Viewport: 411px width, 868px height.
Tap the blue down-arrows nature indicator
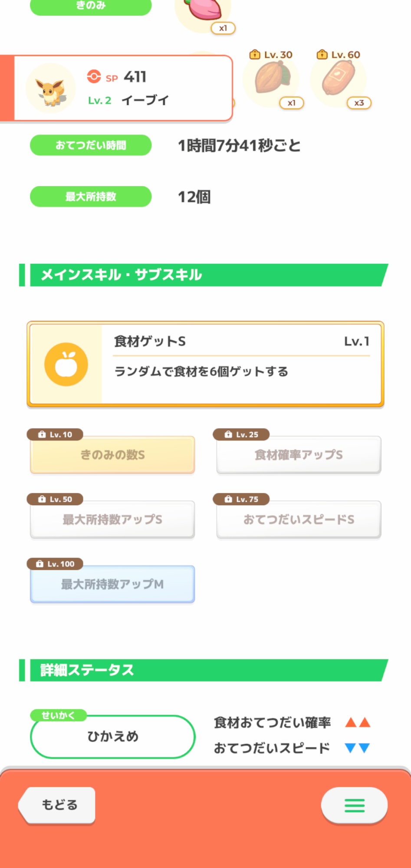(358, 748)
